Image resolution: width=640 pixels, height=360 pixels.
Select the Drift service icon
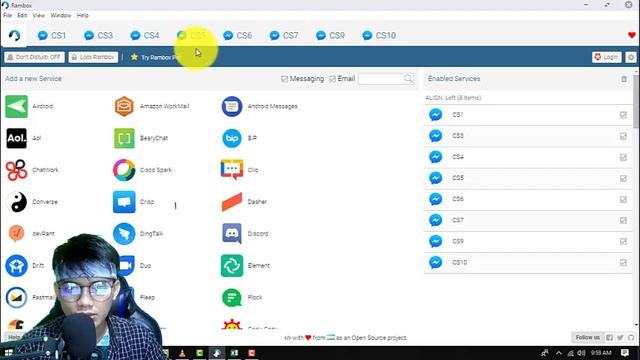16,265
